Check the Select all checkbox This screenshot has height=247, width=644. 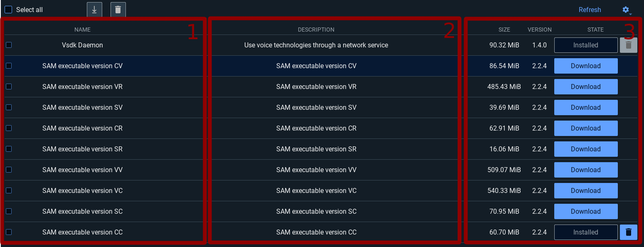(x=8, y=10)
